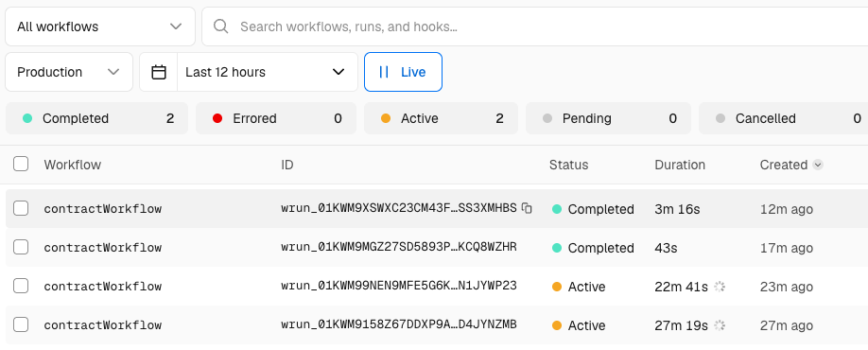This screenshot has width=868, height=350.
Task: Check the row ending SS3XMHBS
Action: pos(21,208)
